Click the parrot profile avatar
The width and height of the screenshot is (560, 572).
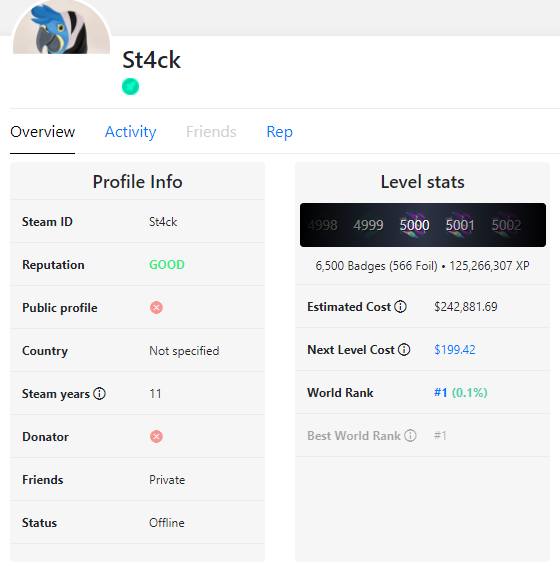click(61, 27)
